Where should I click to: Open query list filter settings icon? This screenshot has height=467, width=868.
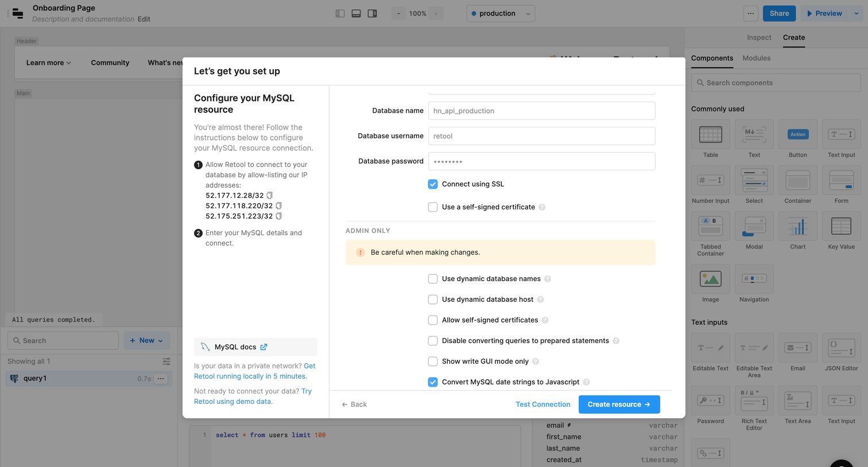tap(166, 361)
